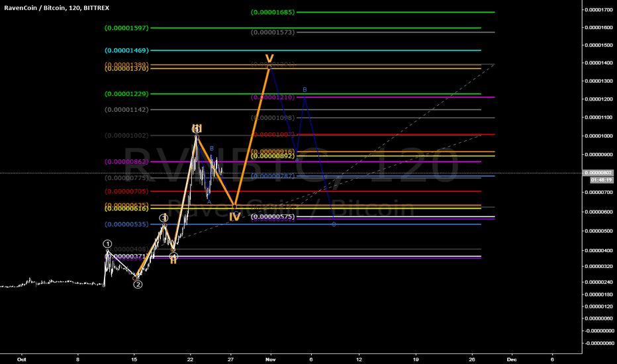The image size is (617, 364).
Task: Click the 27 date on time axis
Action: (x=231, y=359)
